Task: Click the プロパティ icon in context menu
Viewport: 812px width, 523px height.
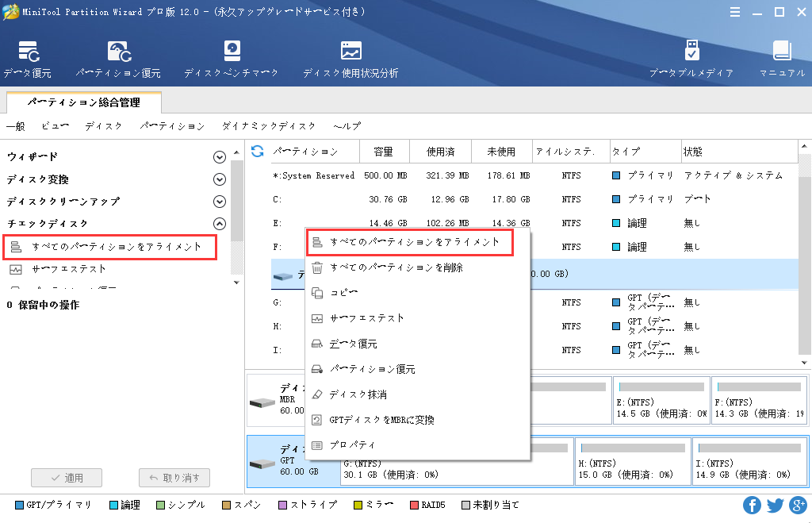Action: [317, 445]
